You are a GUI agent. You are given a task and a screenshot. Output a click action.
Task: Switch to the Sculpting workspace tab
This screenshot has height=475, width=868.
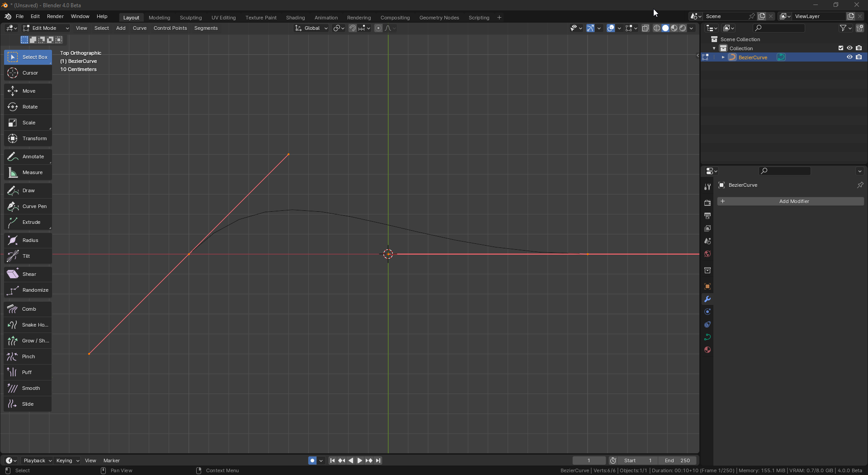point(191,18)
